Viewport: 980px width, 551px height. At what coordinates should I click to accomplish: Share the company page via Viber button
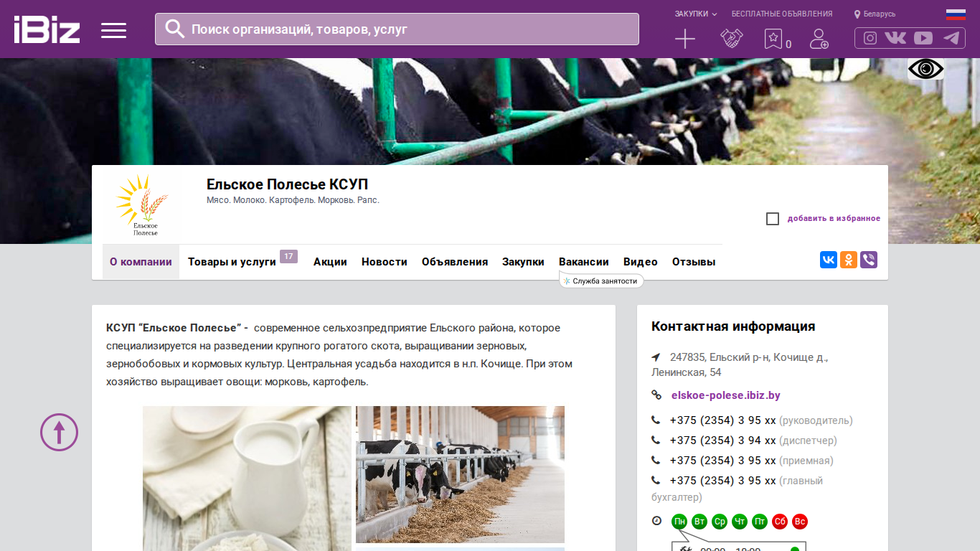(869, 260)
